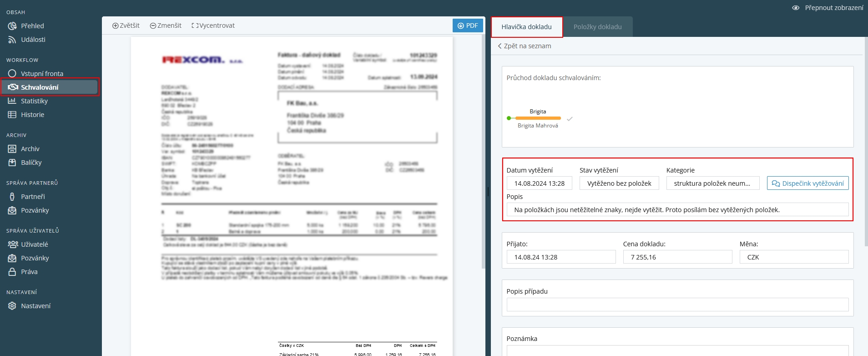Click the Práva lock icon
This screenshot has height=356, width=868.
point(12,272)
